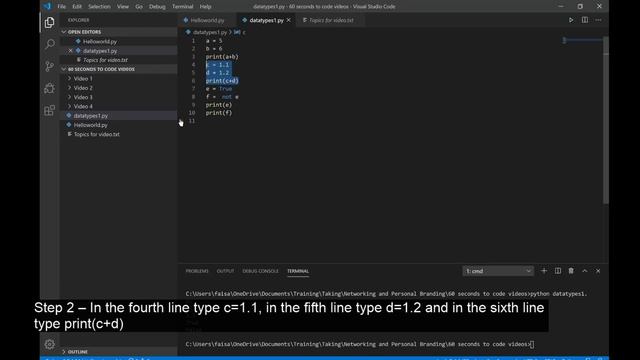
Task: Open the Terminal menu
Action: (182, 7)
